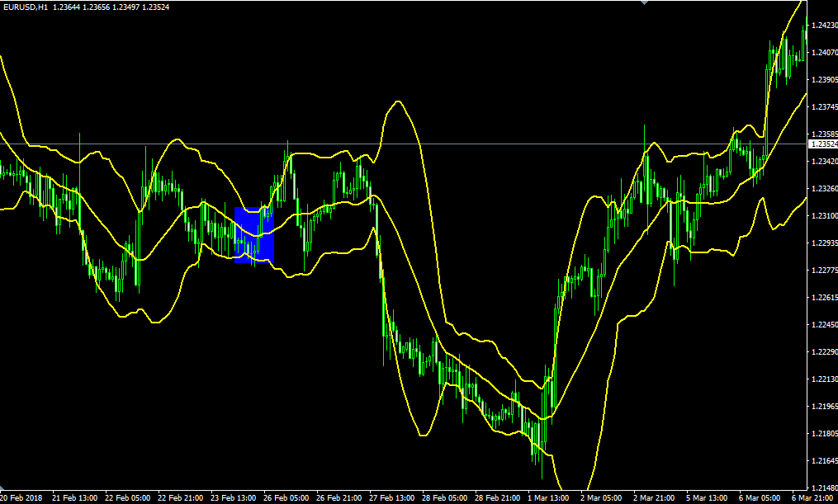Click the 2 Mar 21:00 time label
Screen dimensions: 838x504
(x=656, y=498)
